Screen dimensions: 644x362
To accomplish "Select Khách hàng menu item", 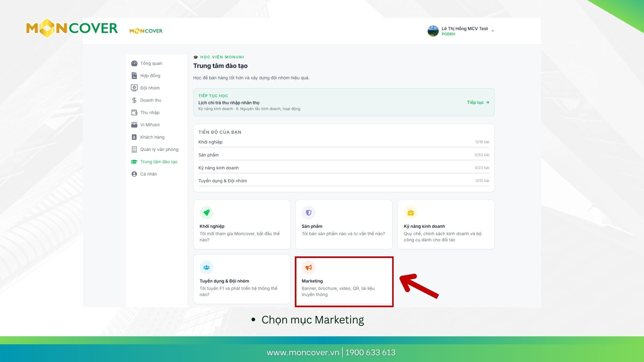I will pyautogui.click(x=152, y=137).
